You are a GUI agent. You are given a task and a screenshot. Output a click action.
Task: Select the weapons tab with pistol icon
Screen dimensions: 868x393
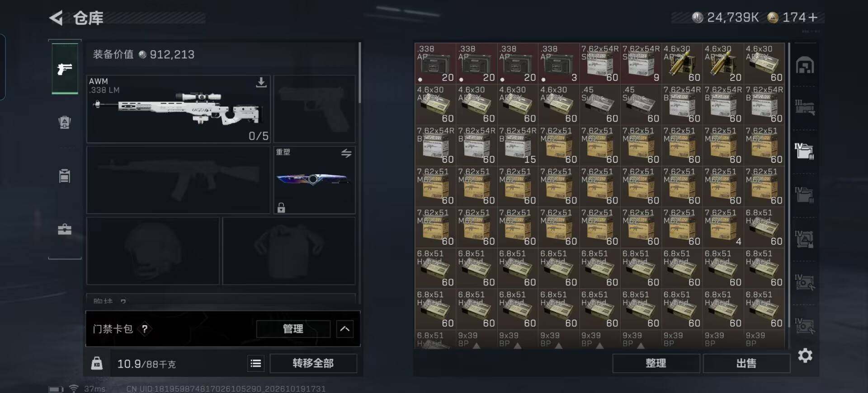click(65, 69)
